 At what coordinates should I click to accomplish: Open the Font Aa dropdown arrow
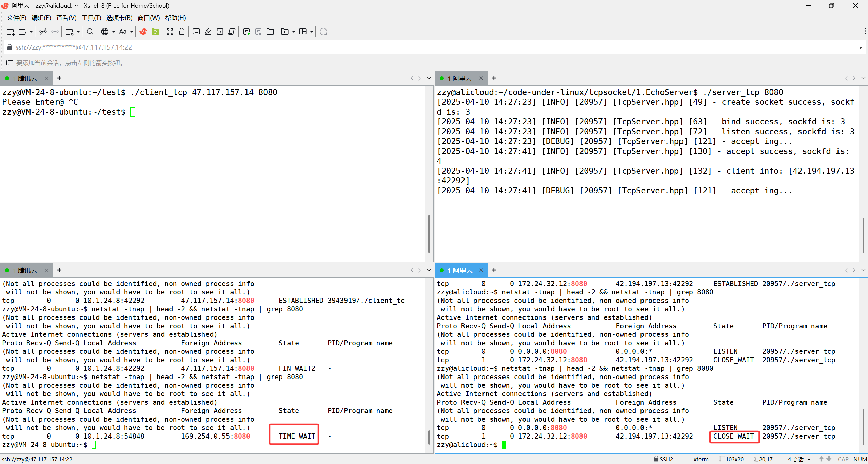[x=132, y=32]
